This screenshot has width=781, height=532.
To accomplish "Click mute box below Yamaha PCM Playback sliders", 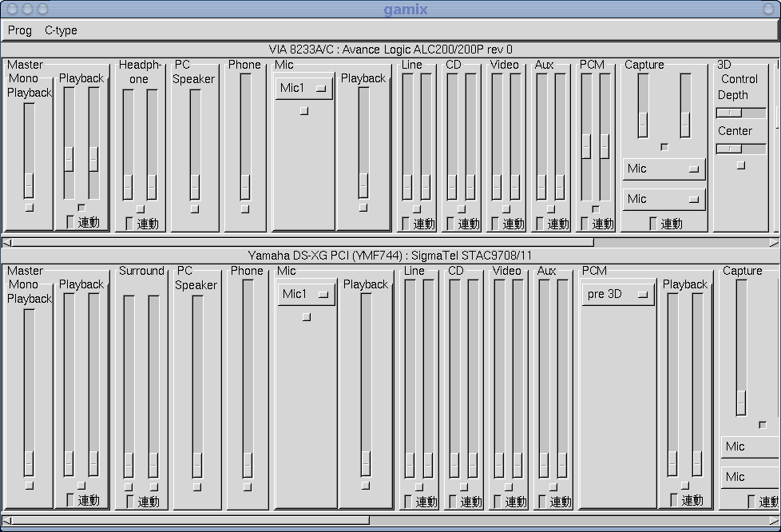I will point(685,485).
